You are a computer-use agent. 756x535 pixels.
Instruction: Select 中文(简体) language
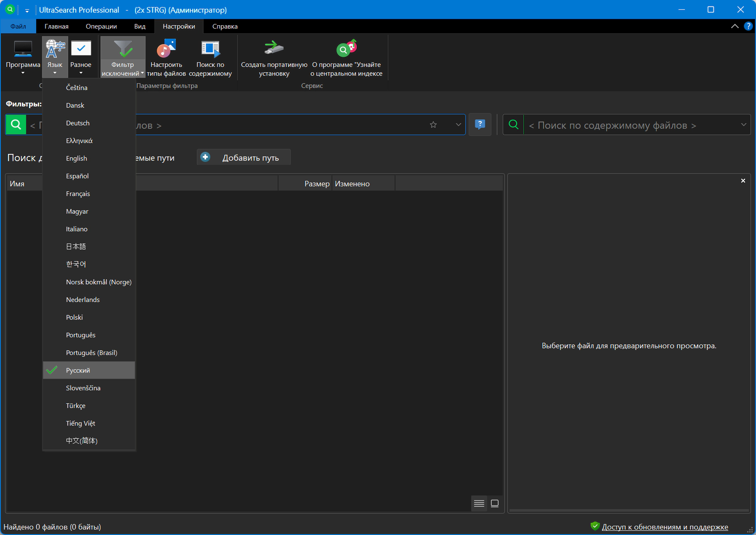(x=89, y=441)
